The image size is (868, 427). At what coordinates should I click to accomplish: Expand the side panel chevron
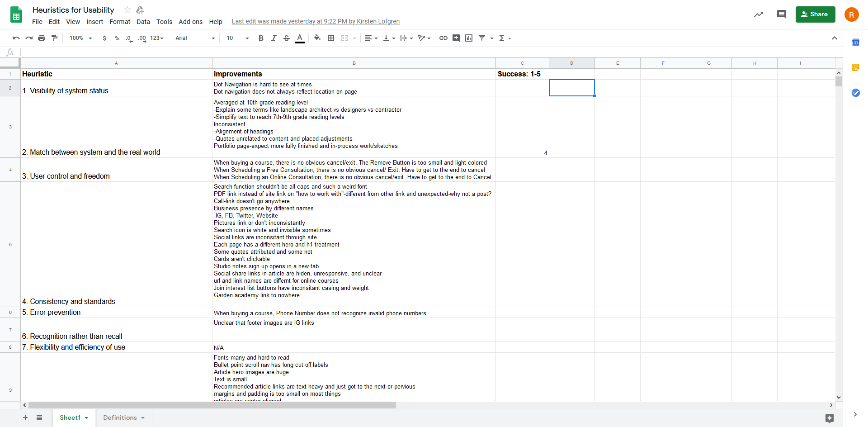point(855,414)
